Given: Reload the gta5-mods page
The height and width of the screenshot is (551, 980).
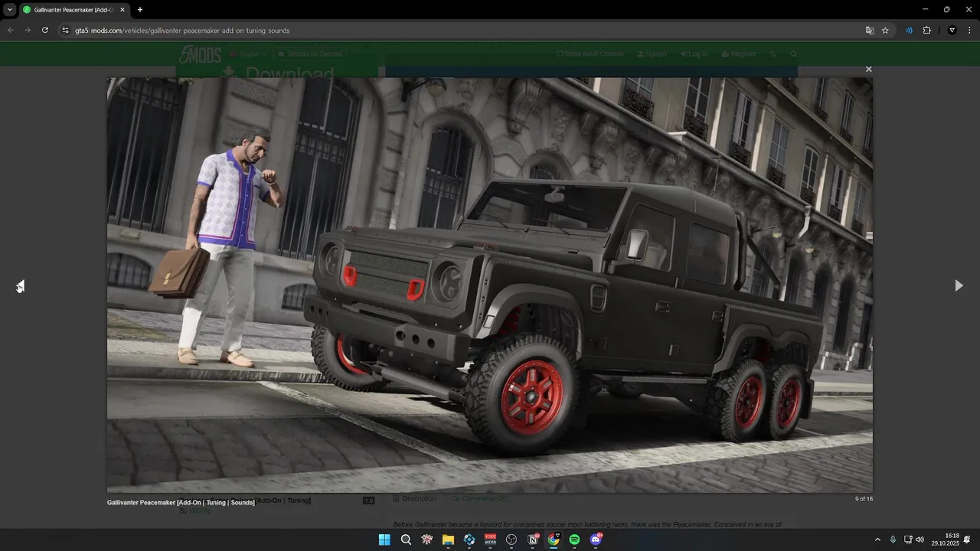Looking at the screenshot, I should tap(45, 31).
